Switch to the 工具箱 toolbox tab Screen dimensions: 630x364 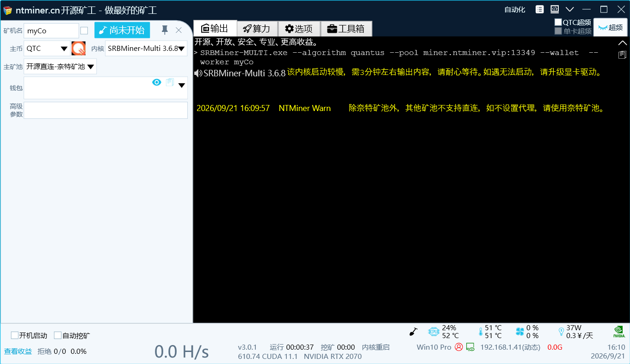(x=346, y=29)
